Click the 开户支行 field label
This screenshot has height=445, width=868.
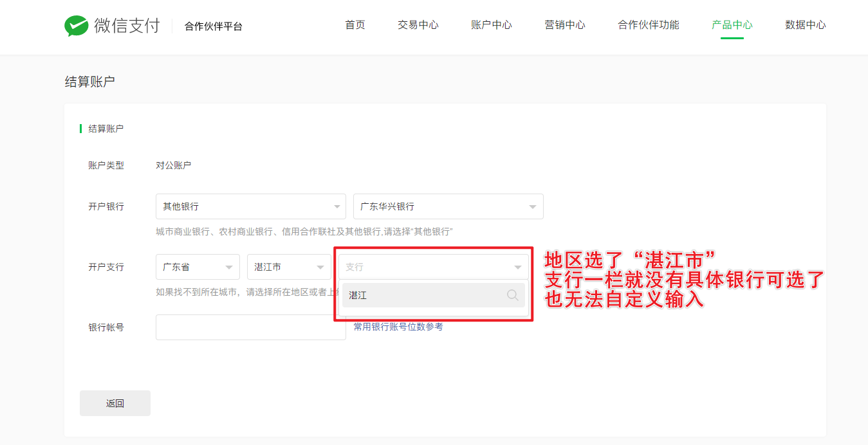[x=106, y=267]
